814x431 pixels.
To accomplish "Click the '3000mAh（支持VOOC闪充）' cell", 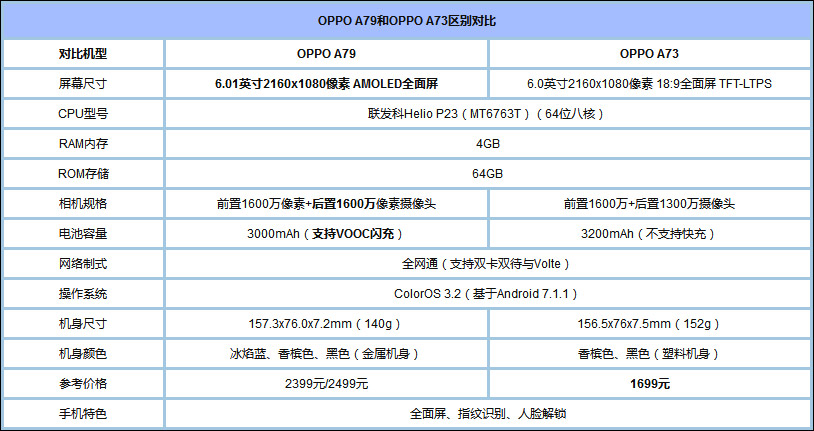I will (x=327, y=234).
